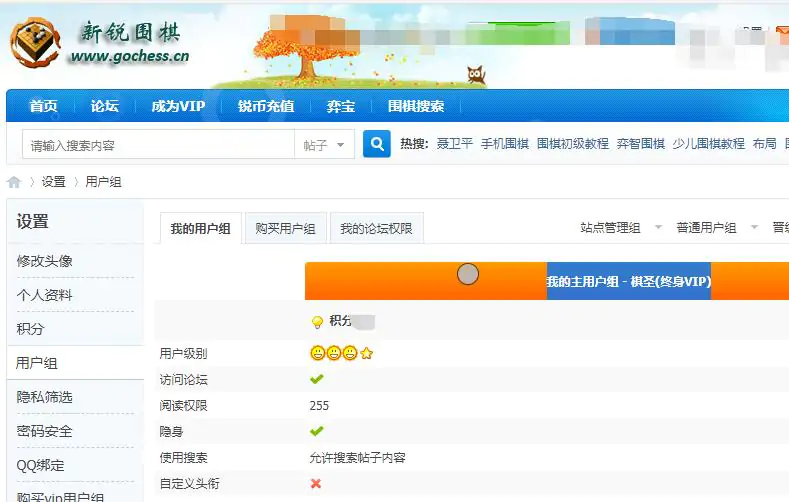Click the 阅读权限 row label

(183, 405)
